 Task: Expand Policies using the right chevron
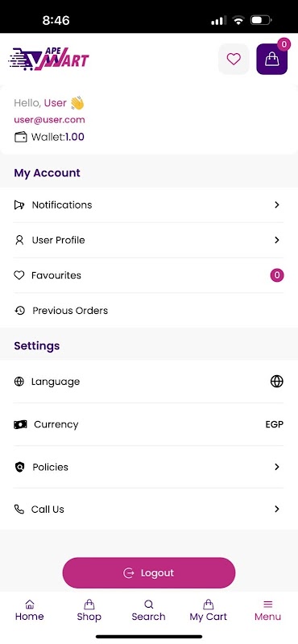pyautogui.click(x=276, y=467)
